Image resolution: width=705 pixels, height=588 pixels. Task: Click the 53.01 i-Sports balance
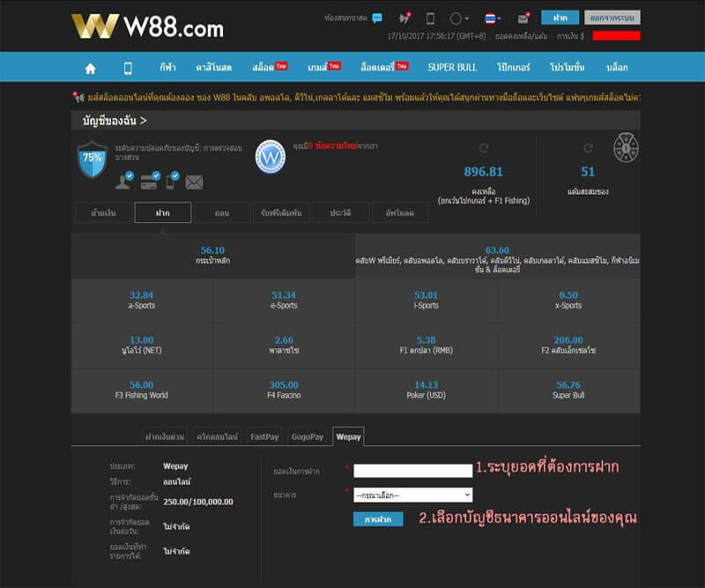tap(426, 295)
